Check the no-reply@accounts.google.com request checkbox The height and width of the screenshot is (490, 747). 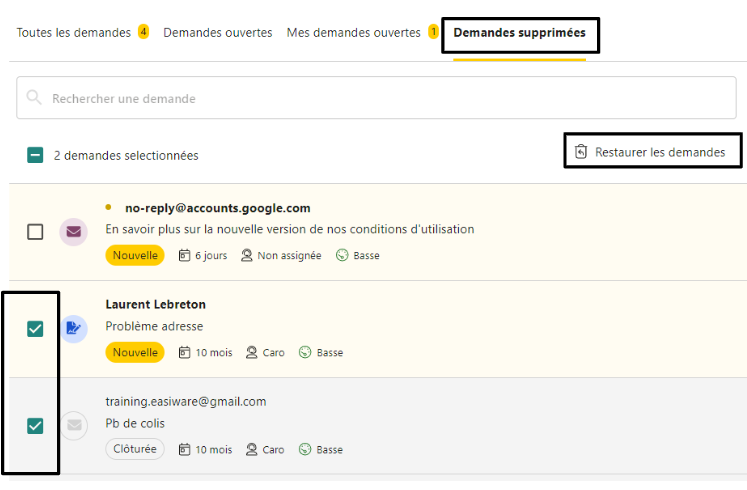point(35,232)
